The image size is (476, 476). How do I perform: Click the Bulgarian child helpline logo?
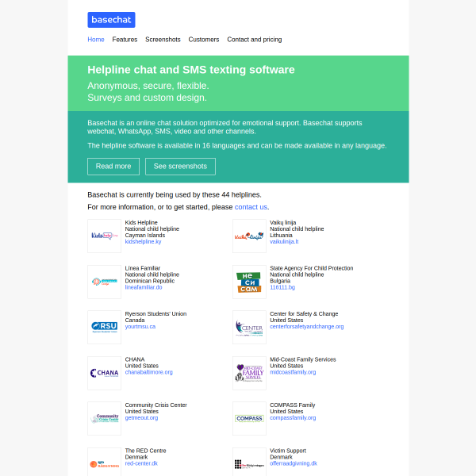pyautogui.click(x=249, y=282)
